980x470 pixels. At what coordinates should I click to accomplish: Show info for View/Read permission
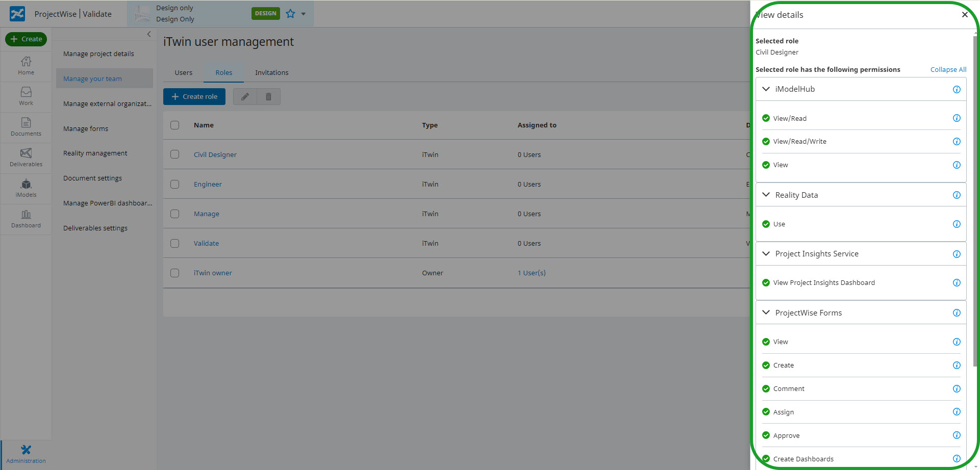[x=957, y=118]
